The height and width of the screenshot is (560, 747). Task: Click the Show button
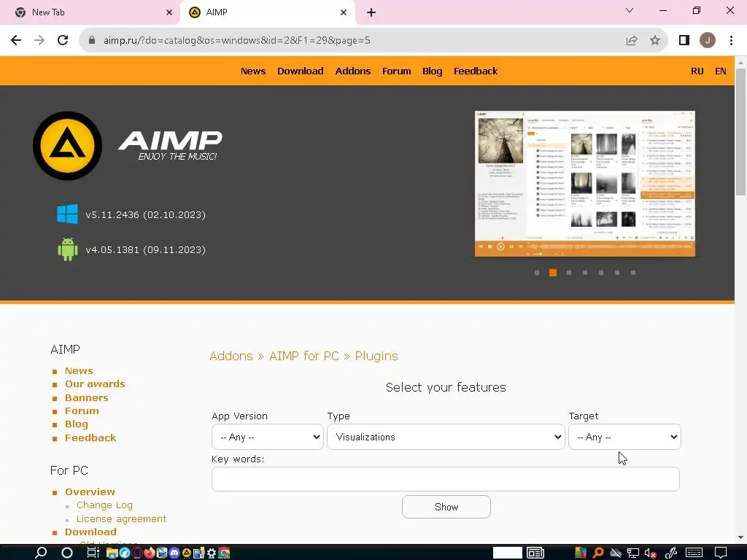pos(446,507)
